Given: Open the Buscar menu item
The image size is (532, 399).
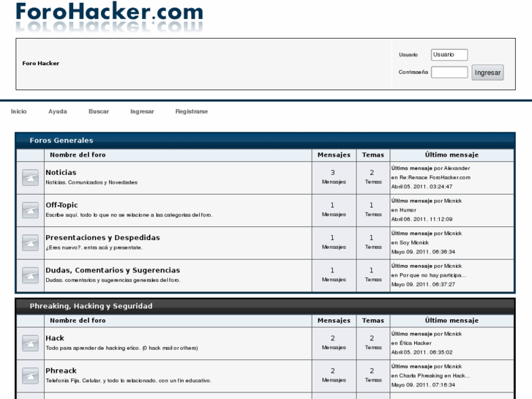Looking at the screenshot, I should pyautogui.click(x=99, y=111).
